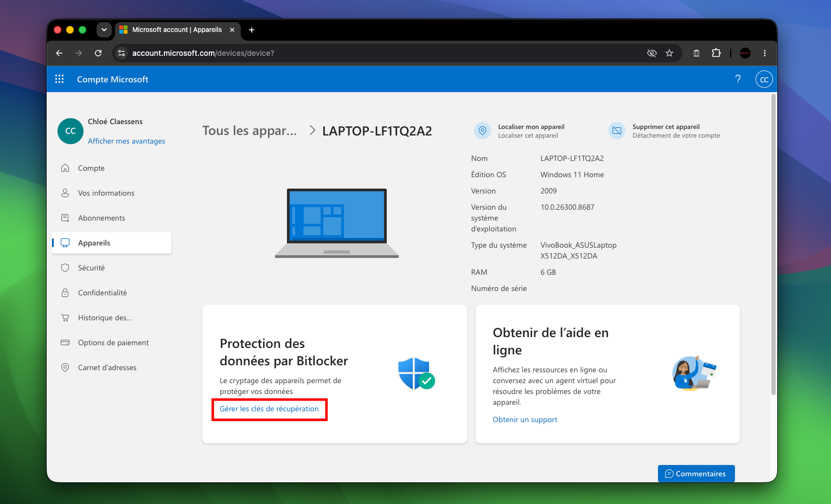Screen dimensions: 831x504
Task: Click Chloé Claessens' teal profile avatar
Action: pyautogui.click(x=71, y=131)
